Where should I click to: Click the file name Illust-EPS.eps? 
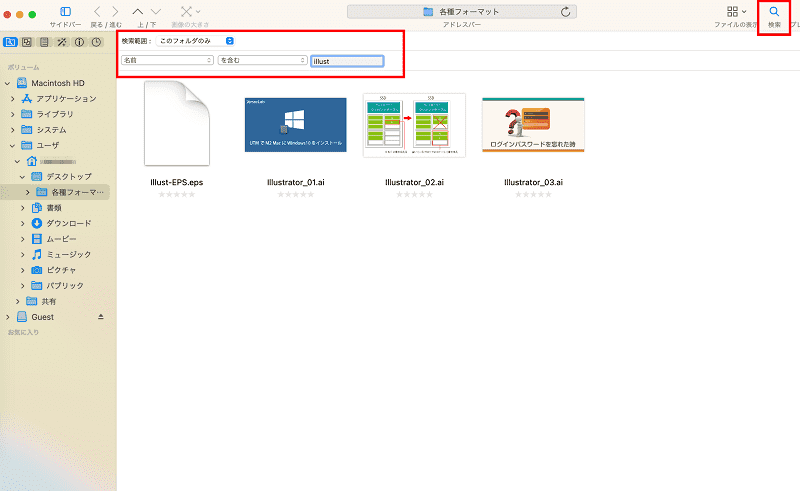tap(177, 182)
